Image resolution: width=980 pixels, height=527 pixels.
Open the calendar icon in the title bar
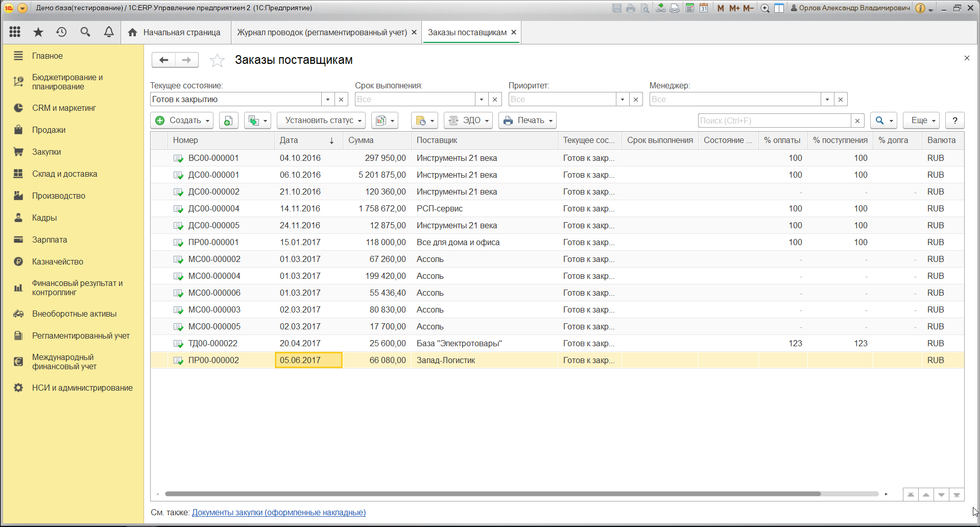click(704, 8)
